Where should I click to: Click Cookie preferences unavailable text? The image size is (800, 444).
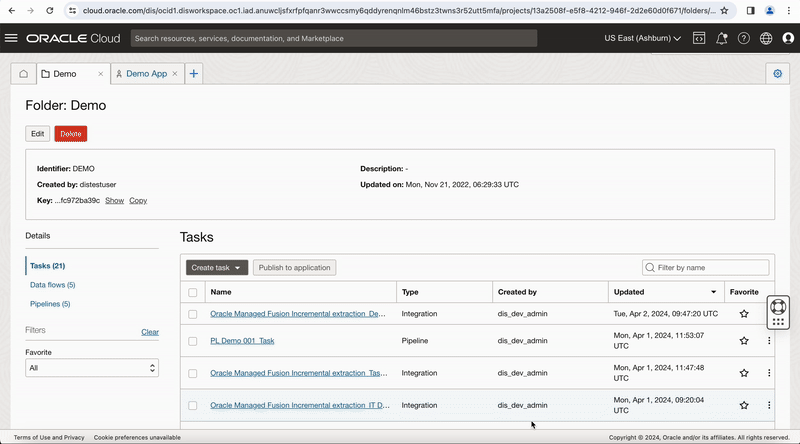click(x=137, y=437)
